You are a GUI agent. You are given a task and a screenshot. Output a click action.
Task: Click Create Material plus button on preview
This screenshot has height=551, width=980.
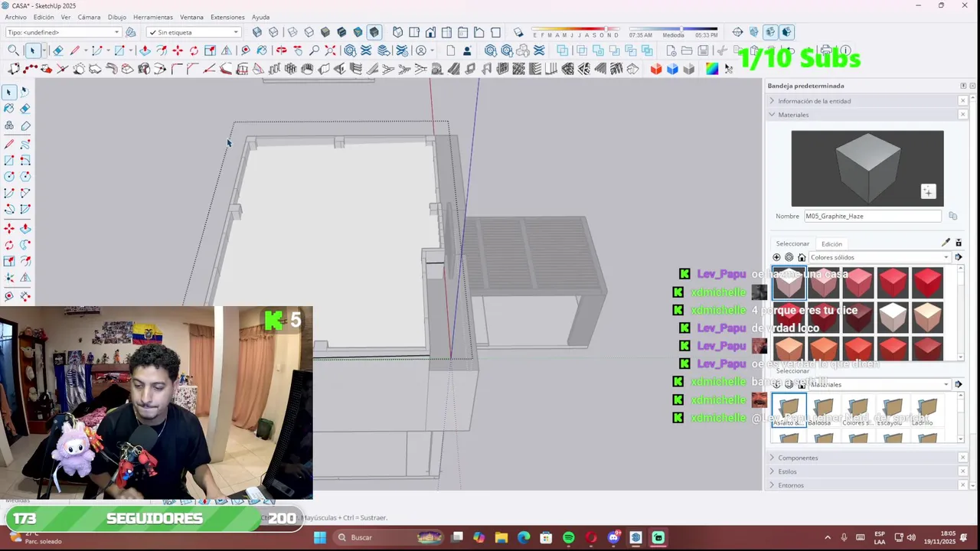tap(928, 191)
